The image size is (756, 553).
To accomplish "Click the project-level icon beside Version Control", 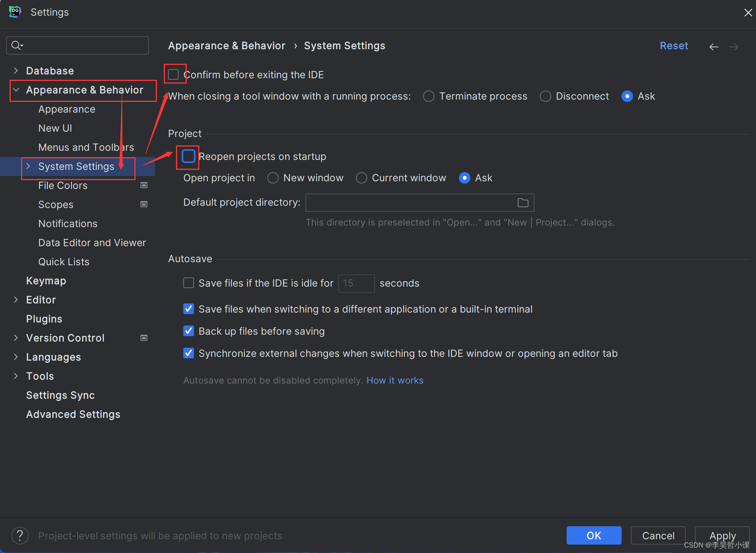I will (144, 338).
